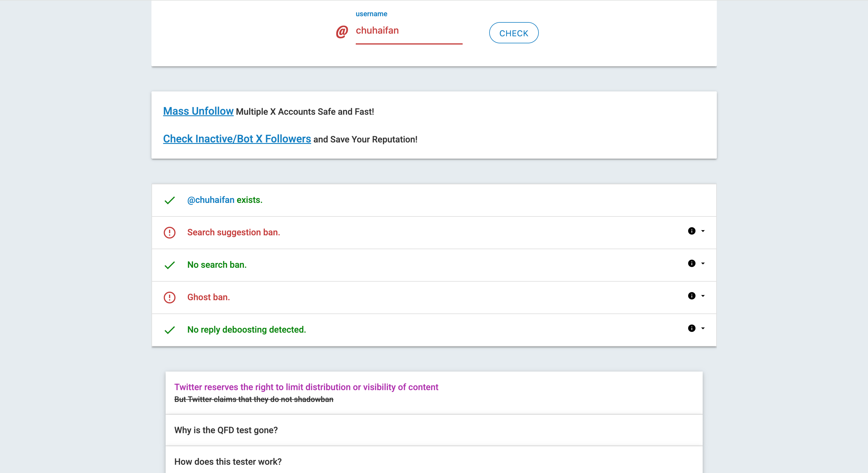
Task: Expand Ghost ban details arrow
Action: click(x=703, y=296)
